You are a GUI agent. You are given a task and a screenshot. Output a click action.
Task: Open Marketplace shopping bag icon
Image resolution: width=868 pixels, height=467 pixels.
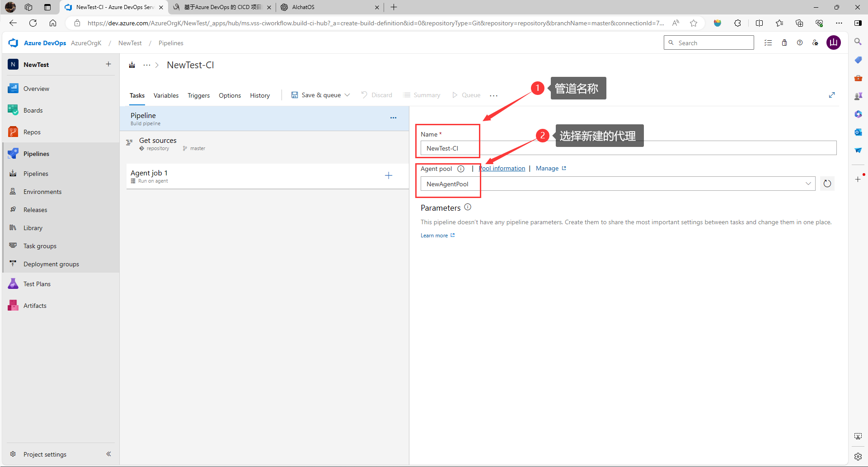coord(784,43)
